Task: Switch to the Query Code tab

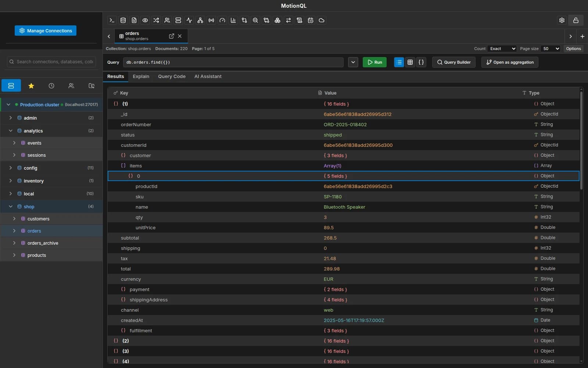Action: 172,77
